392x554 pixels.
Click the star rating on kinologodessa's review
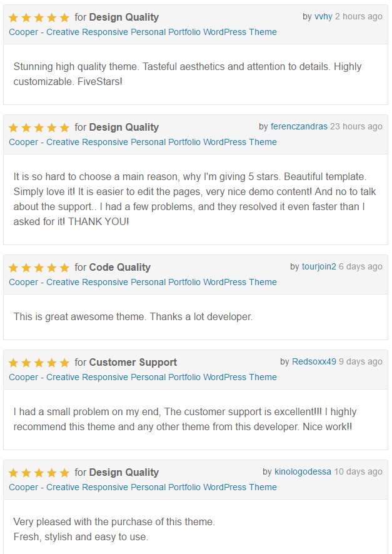pyautogui.click(x=39, y=472)
